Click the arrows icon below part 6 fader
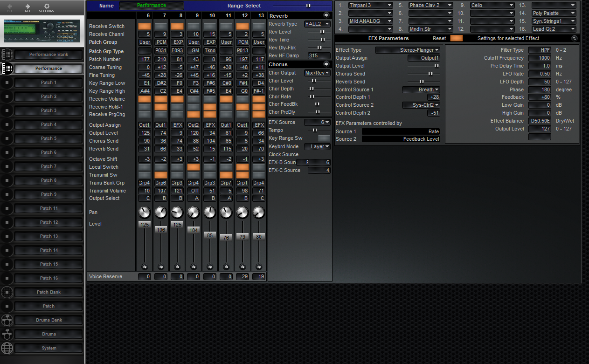 [145, 267]
